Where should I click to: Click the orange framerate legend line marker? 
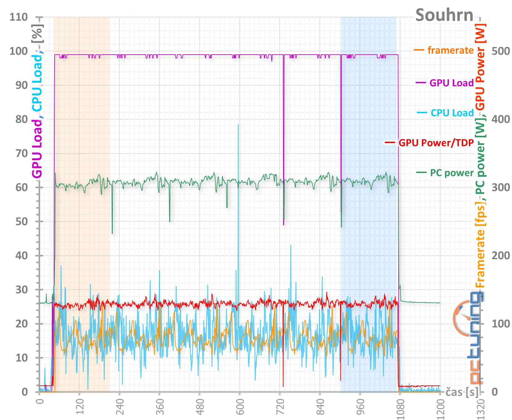(x=419, y=50)
